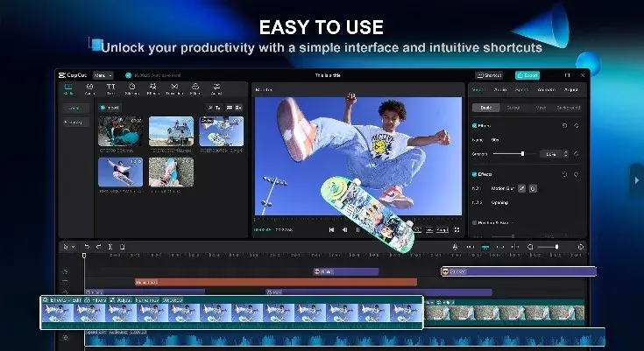644x351 pixels.
Task: Switch to the Video inspector tab
Action: 478,89
